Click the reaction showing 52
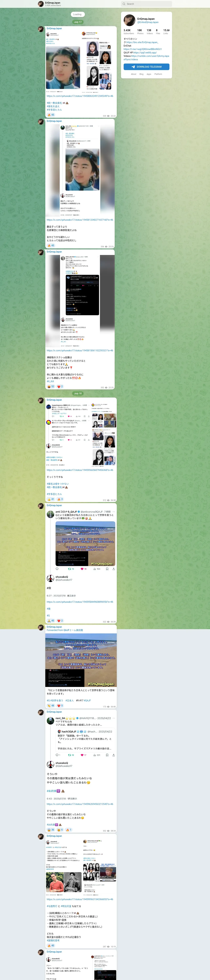The width and height of the screenshot is (210, 980). click(x=51, y=386)
